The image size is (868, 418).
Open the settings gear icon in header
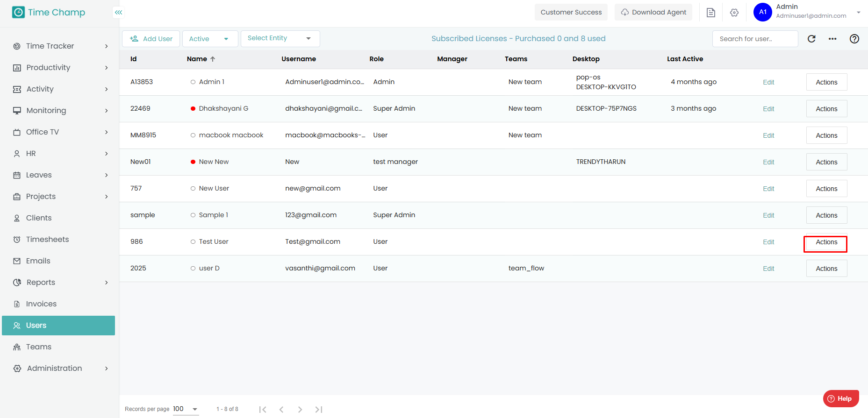pyautogui.click(x=734, y=13)
